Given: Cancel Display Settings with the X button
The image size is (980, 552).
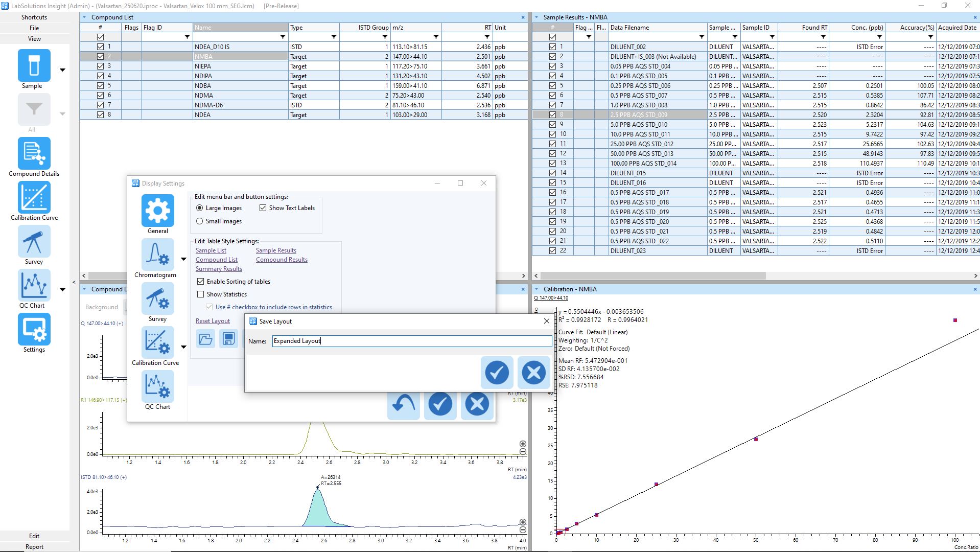Looking at the screenshot, I should coord(477,404).
